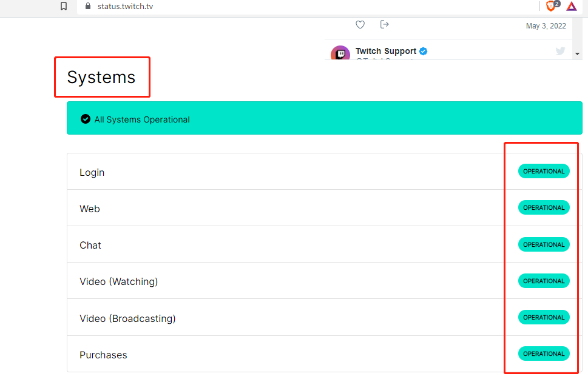This screenshot has height=382, width=588.
Task: Click the Operational badge for Video (Watching)
Action: coord(544,281)
